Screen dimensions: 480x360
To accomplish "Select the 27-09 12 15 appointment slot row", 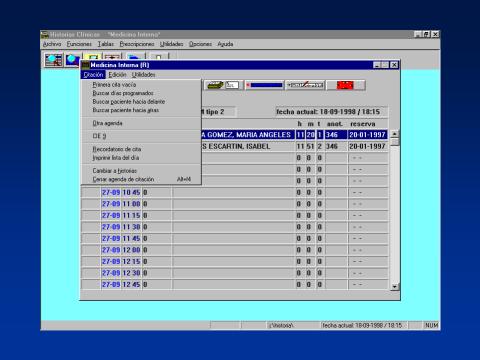I will pos(235,262).
